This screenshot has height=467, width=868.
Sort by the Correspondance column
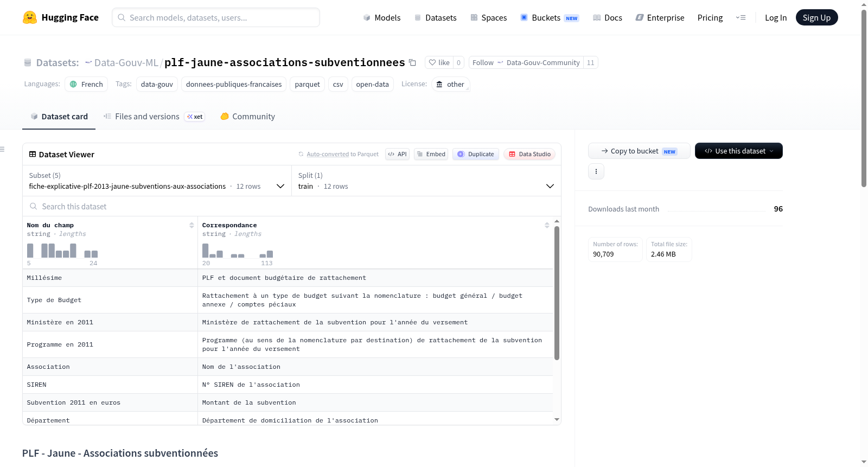point(547,225)
